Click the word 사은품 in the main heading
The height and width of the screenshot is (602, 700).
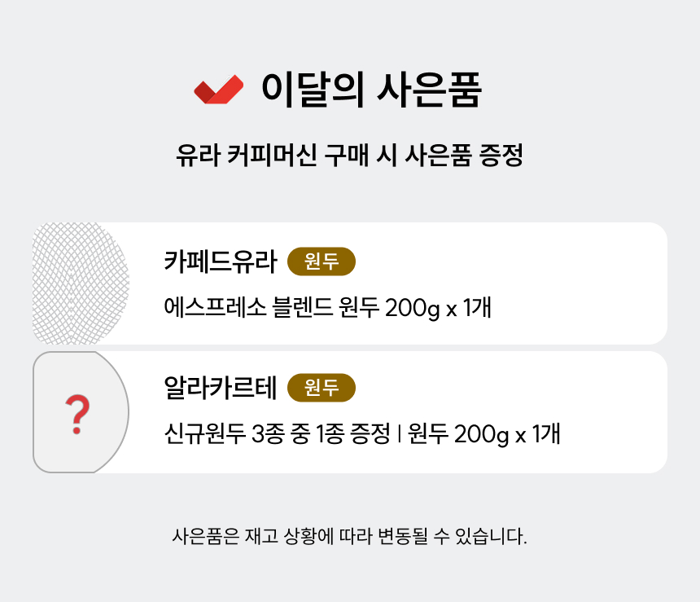pos(429,90)
